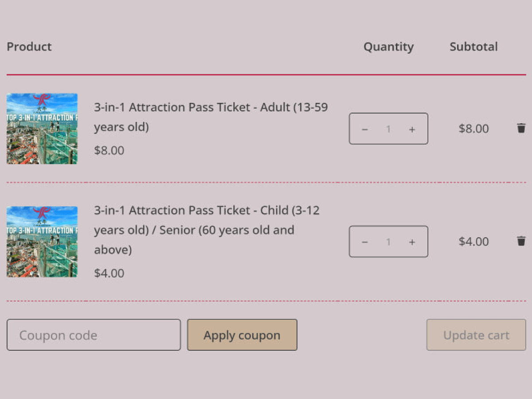The image size is (532, 399).
Task: Click the Product column header
Action: 29,47
